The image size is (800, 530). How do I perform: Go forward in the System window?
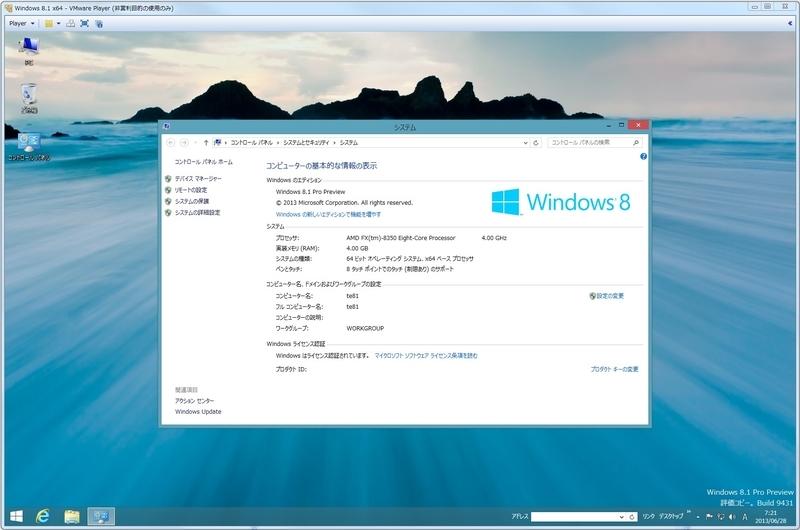[x=184, y=143]
